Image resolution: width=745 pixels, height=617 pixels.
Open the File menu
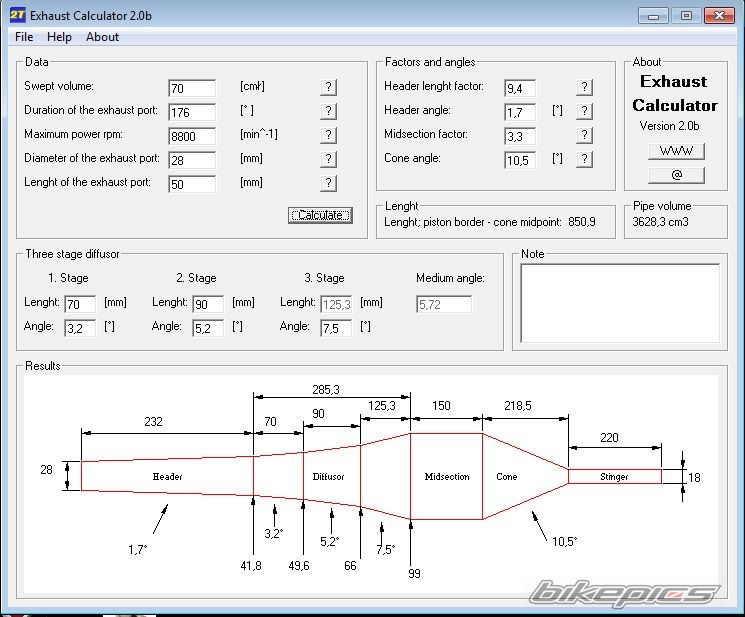click(24, 37)
